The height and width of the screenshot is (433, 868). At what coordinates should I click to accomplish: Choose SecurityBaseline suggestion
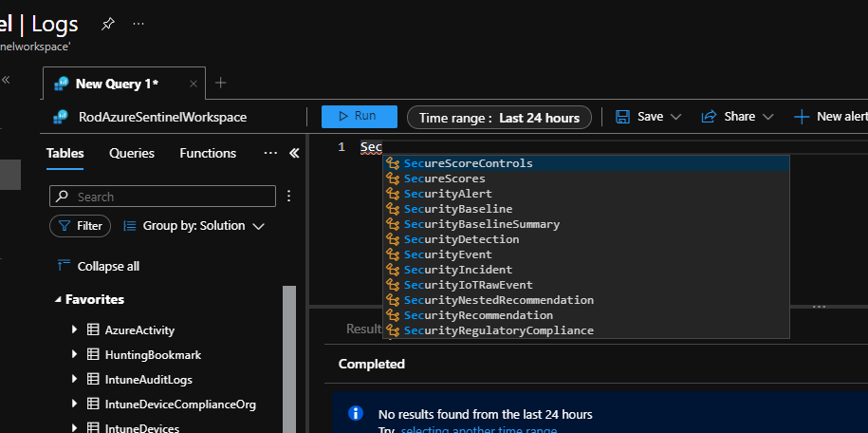586,209
